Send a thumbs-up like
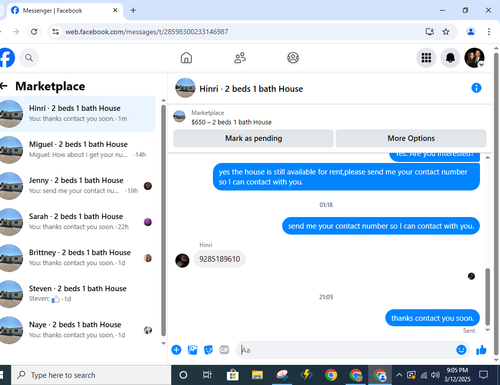 (x=481, y=350)
